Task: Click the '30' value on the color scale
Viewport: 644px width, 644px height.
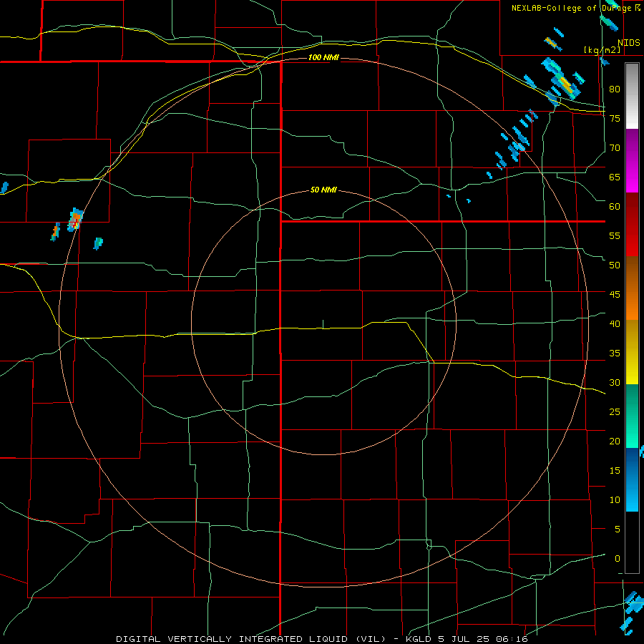Action: pos(615,382)
